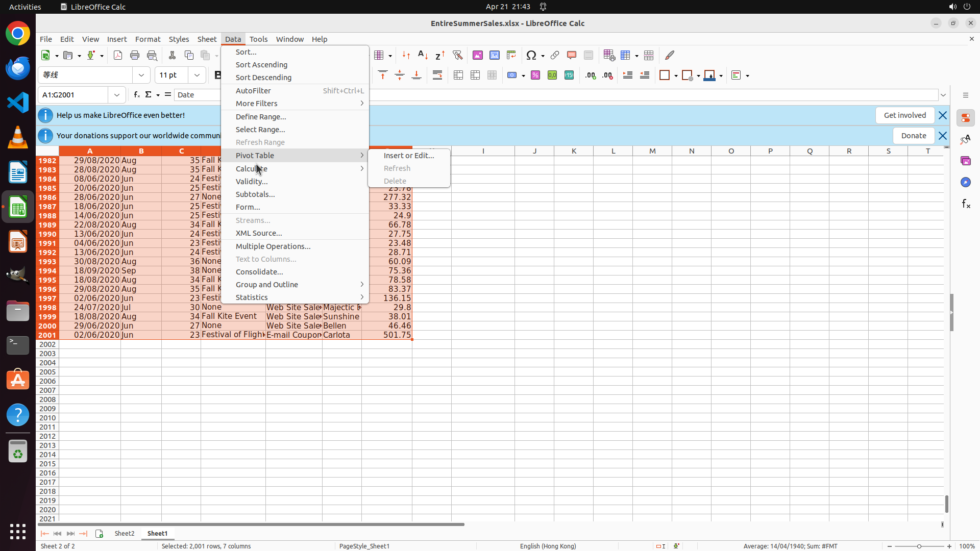Choose Insert or Edit pivot table
Screen dimensions: 980x551
pyautogui.click(x=409, y=156)
